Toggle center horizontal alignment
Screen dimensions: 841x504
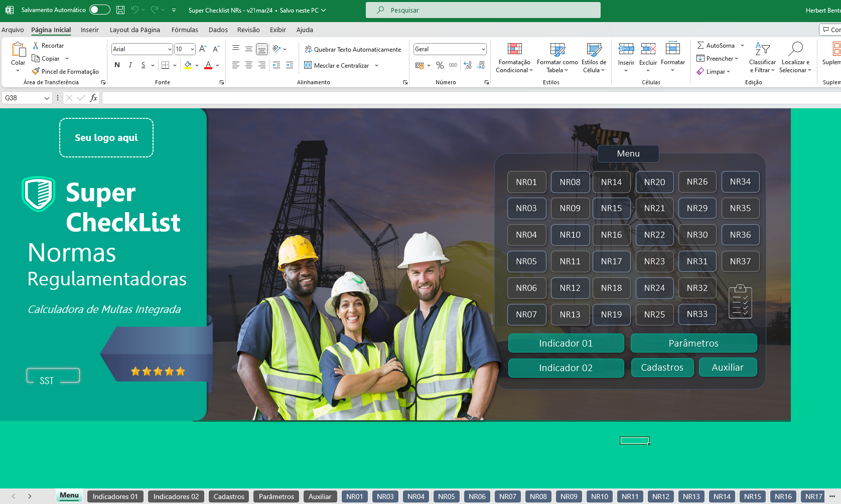[249, 65]
